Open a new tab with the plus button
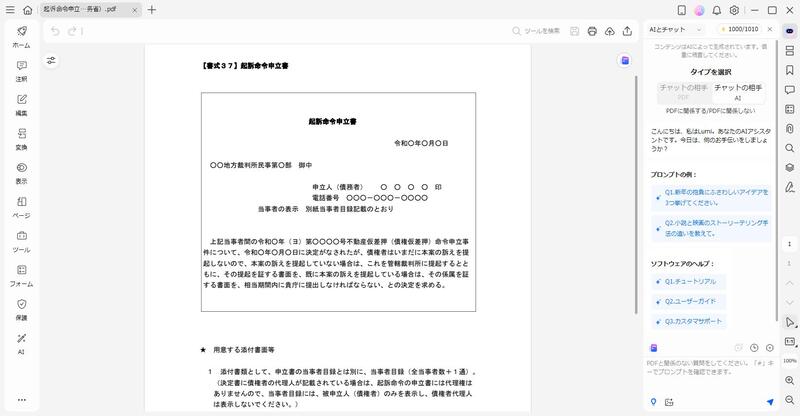Screen dimensions: 800x416 [152, 10]
